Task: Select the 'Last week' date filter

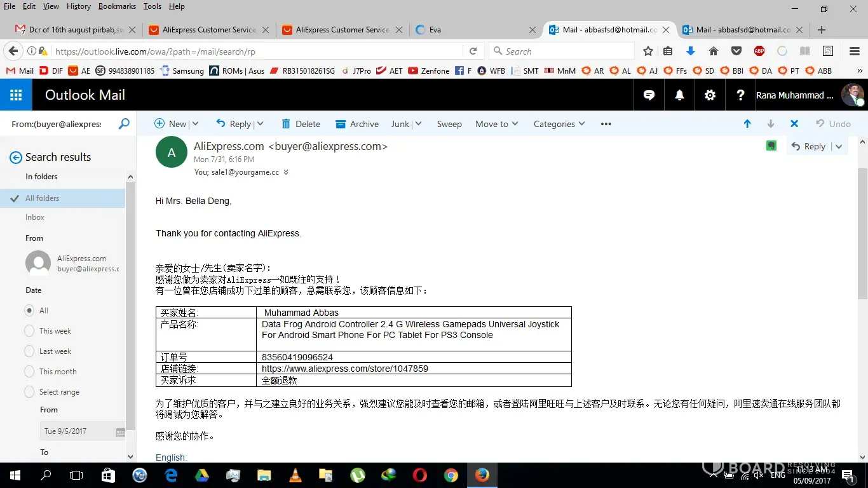Action: [x=29, y=351]
